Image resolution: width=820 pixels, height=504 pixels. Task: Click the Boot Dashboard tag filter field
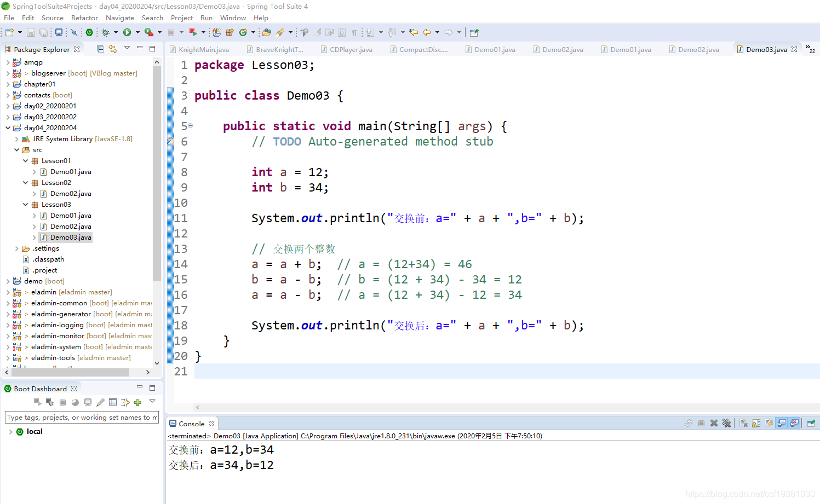(82, 418)
